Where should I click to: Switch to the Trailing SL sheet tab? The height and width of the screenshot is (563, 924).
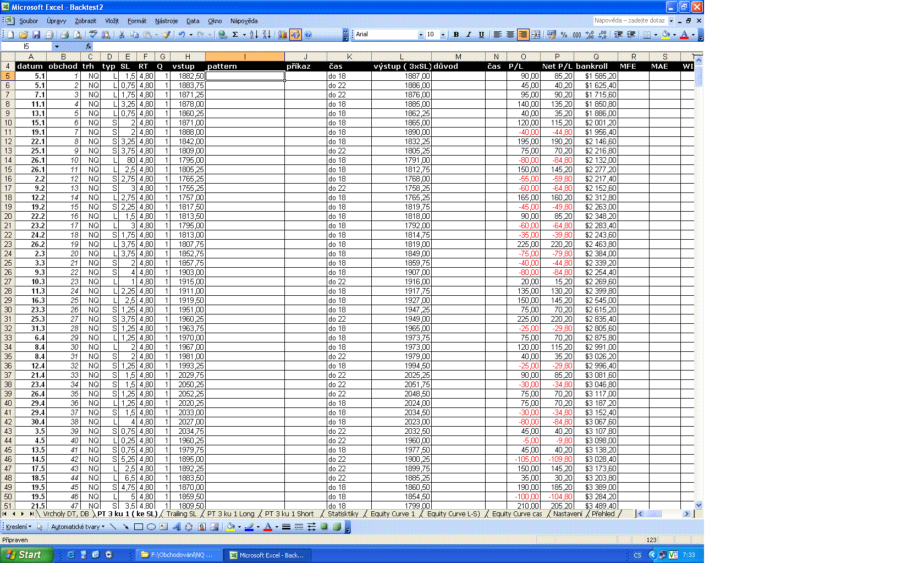[x=182, y=514]
